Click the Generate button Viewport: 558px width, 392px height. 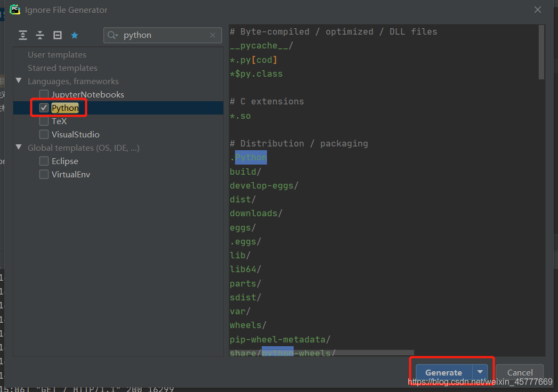(x=444, y=372)
